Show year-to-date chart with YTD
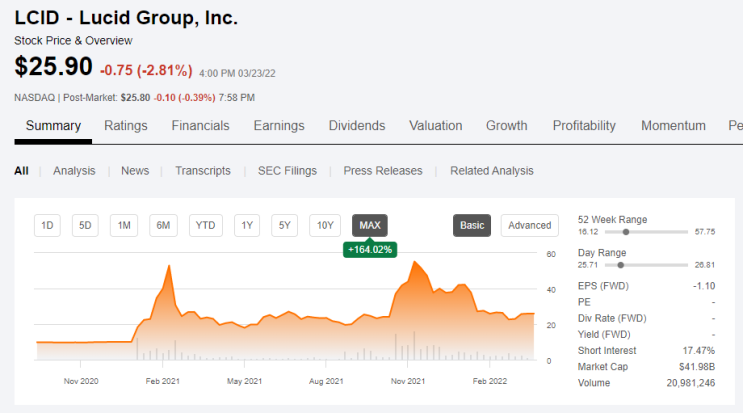The width and height of the screenshot is (743, 413). click(x=206, y=225)
